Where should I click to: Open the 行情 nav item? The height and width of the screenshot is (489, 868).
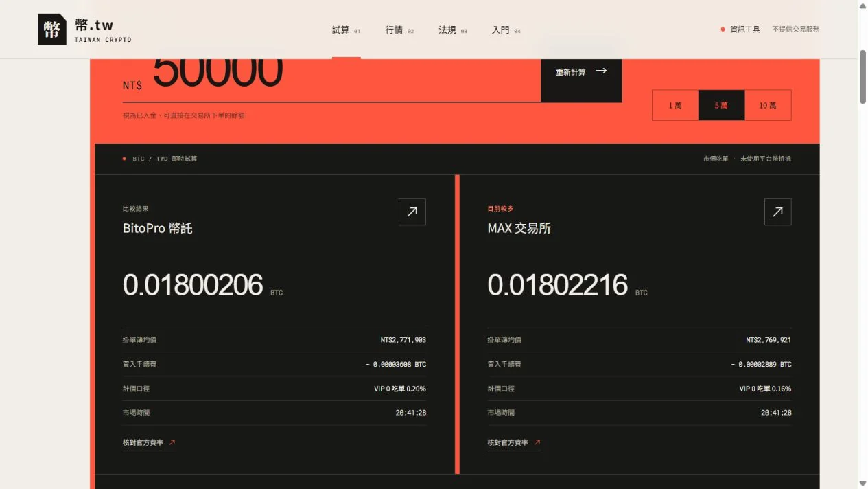pyautogui.click(x=399, y=30)
